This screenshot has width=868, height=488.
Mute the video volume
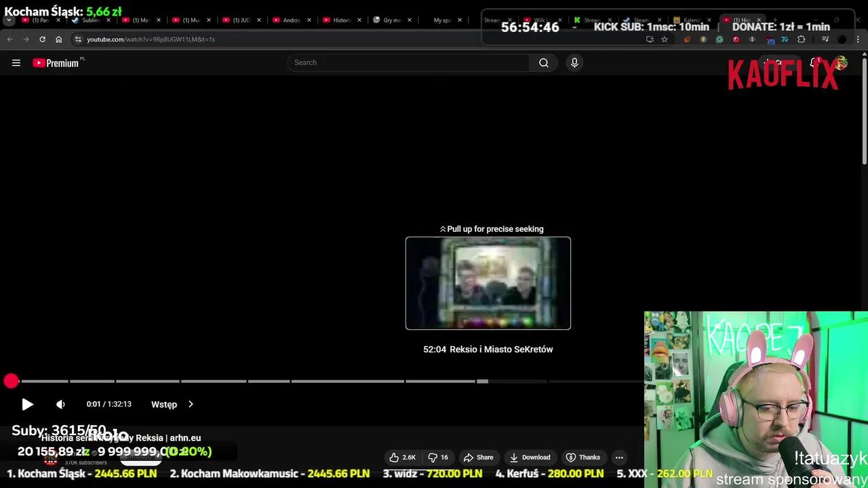click(60, 404)
